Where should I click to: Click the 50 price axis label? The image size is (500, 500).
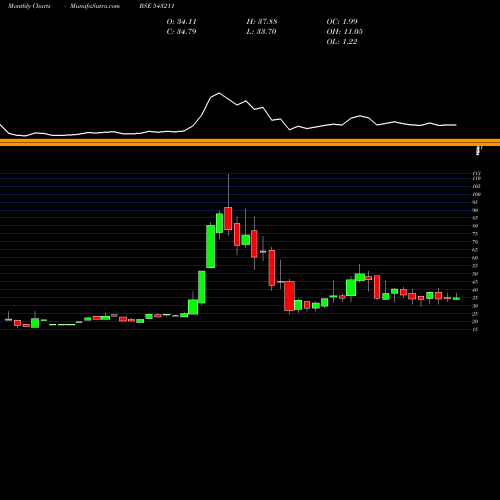[x=475, y=274]
